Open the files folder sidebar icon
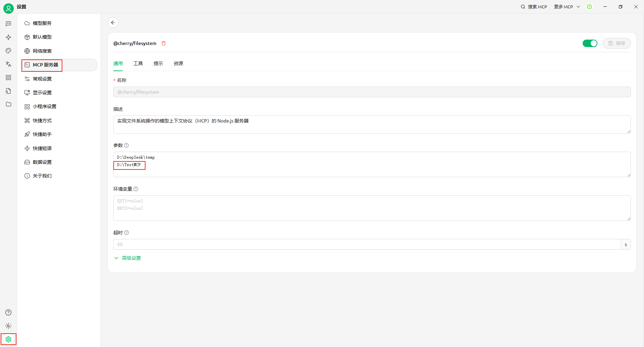644x347 pixels. (x=8, y=104)
